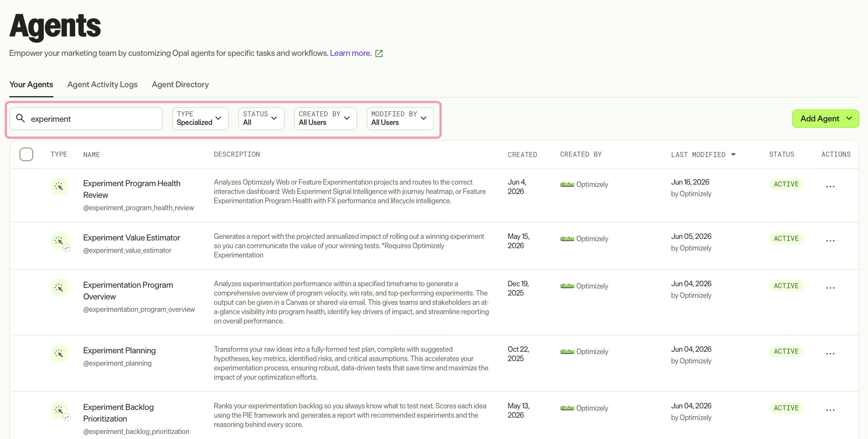
Task: Click the Jun 4, 2026 created date
Action: 517,187
